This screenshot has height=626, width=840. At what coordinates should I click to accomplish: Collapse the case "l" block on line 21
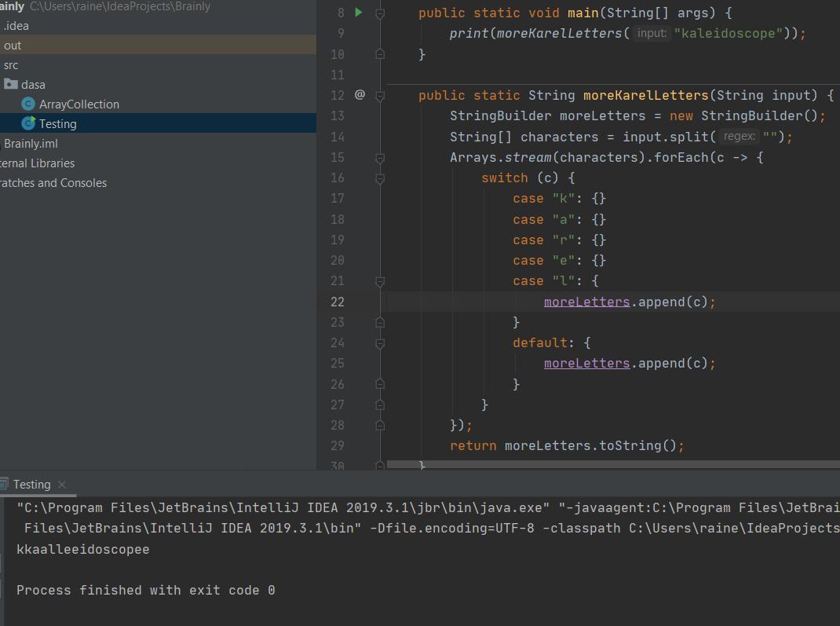pos(380,281)
